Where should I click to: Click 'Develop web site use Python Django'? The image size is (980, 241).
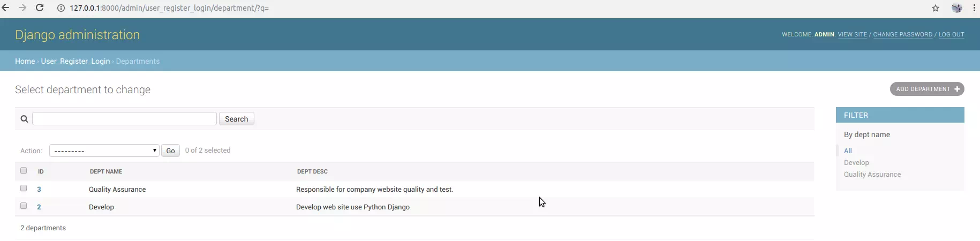tap(353, 207)
